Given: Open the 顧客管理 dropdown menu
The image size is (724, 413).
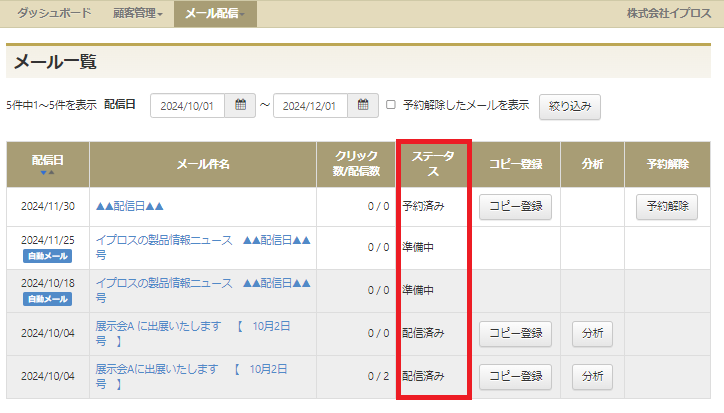Looking at the screenshot, I should pos(138,13).
